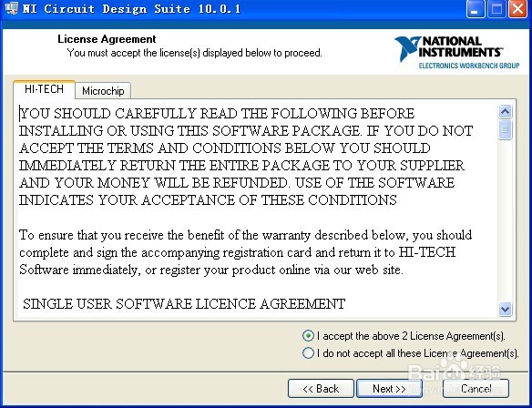
Task: Click the license text scroll down arrow
Action: point(506,309)
